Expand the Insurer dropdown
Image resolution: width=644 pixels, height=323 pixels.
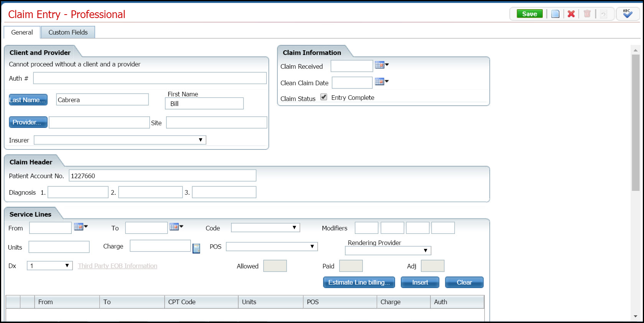(200, 140)
